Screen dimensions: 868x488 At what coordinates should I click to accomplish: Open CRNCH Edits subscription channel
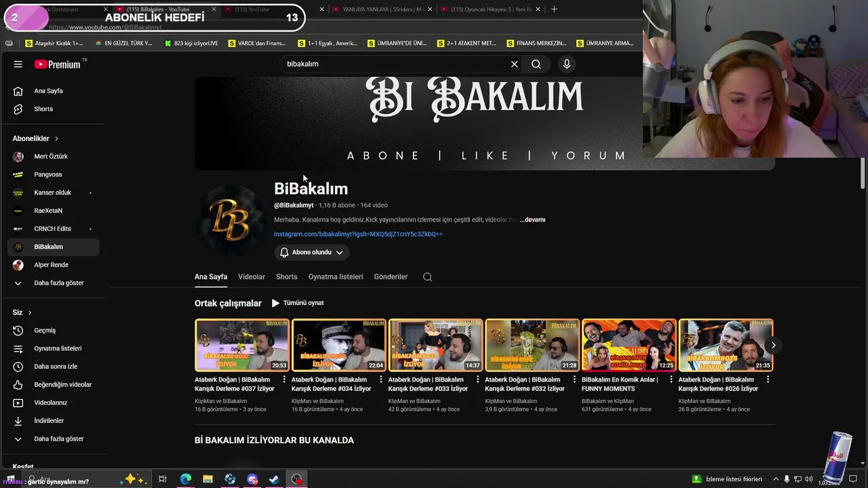click(53, 229)
